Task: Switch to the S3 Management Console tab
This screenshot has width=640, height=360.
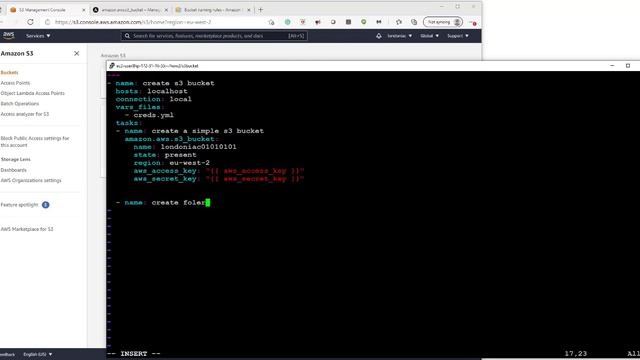Action: 42,10
